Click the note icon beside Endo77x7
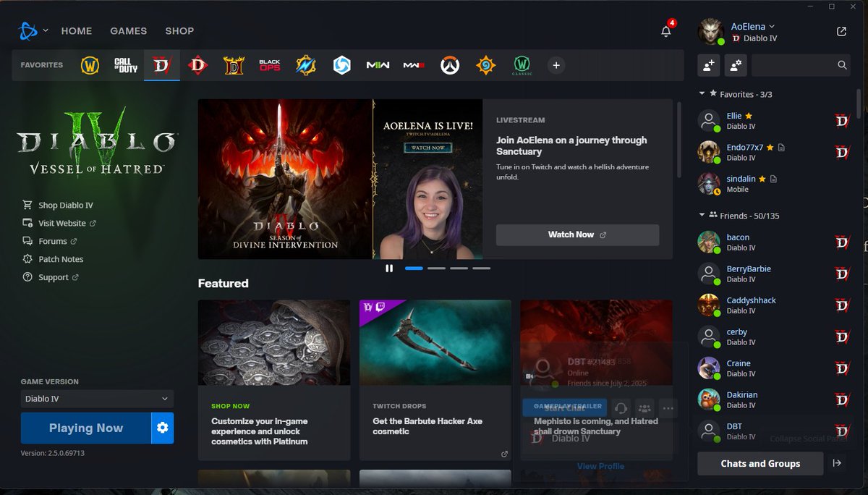This screenshot has height=495, width=868. [781, 148]
